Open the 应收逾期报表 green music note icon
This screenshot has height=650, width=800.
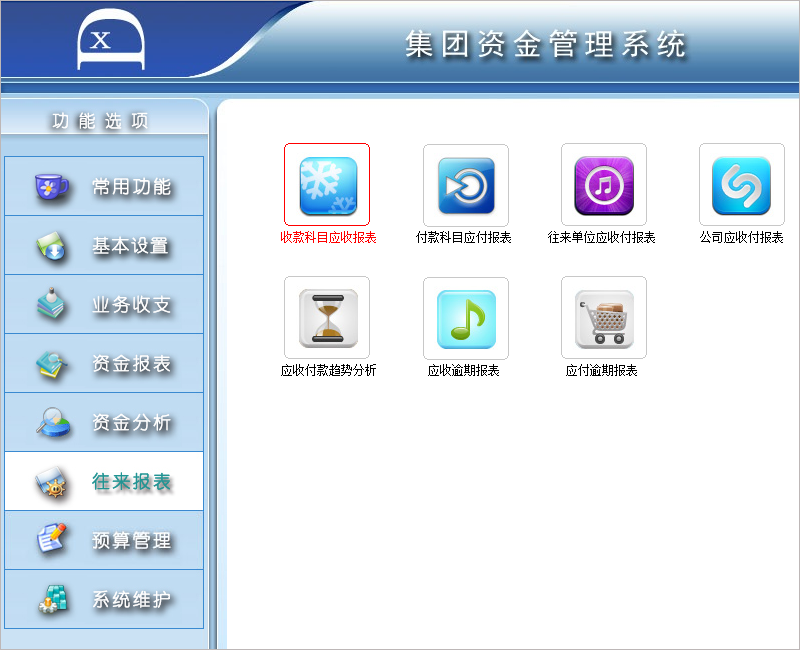(x=466, y=318)
